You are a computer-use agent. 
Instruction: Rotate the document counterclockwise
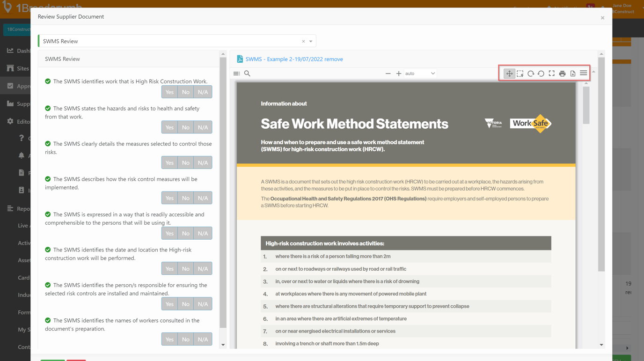tap(541, 74)
